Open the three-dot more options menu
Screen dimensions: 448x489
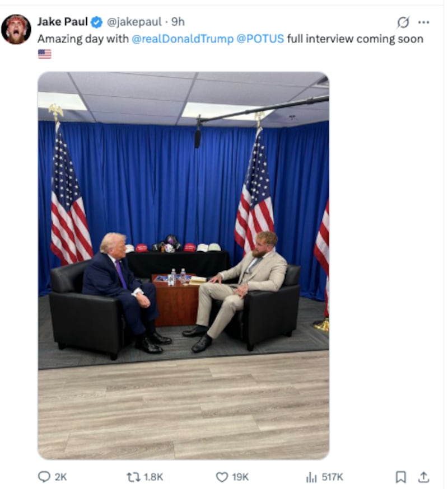click(x=423, y=22)
